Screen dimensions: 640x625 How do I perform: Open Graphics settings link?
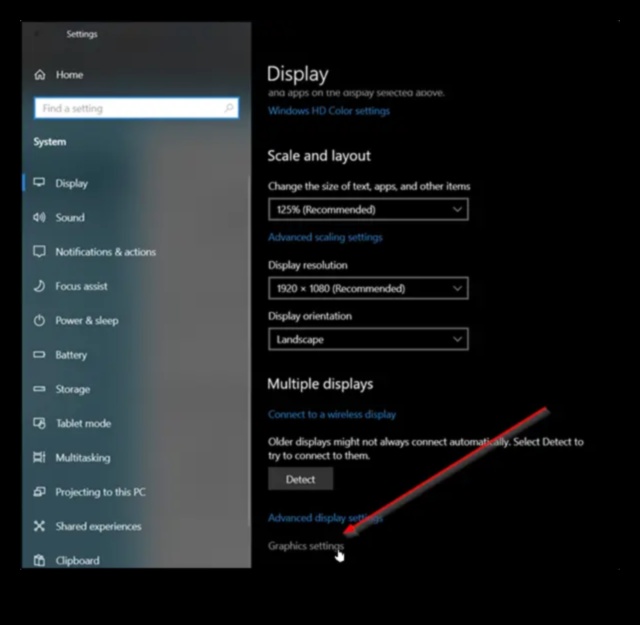point(305,546)
